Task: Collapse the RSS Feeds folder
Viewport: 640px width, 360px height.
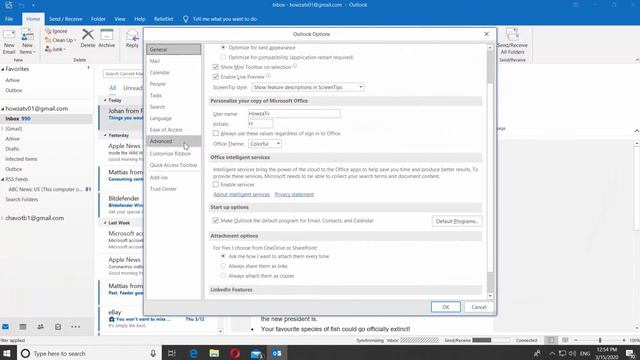Action: pyautogui.click(x=3, y=179)
